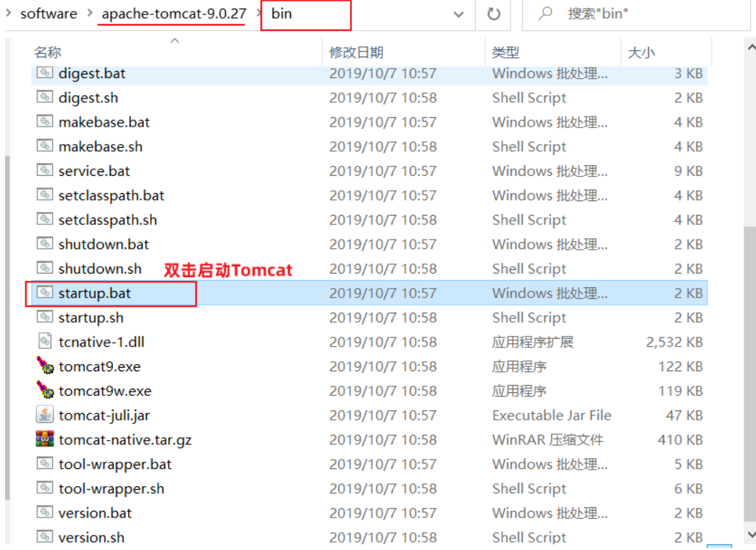Click the digest.sh file icon
The height and width of the screenshot is (550, 756).
[x=45, y=98]
